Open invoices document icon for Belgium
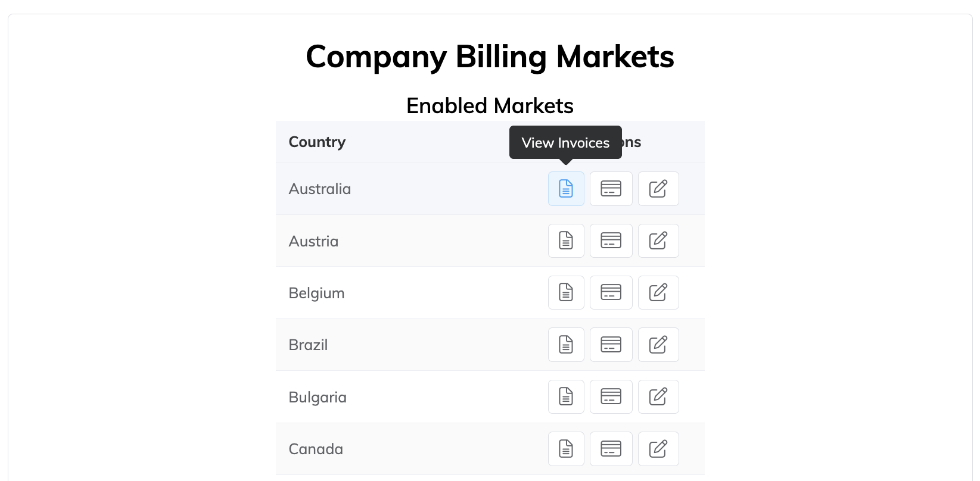 pos(566,292)
